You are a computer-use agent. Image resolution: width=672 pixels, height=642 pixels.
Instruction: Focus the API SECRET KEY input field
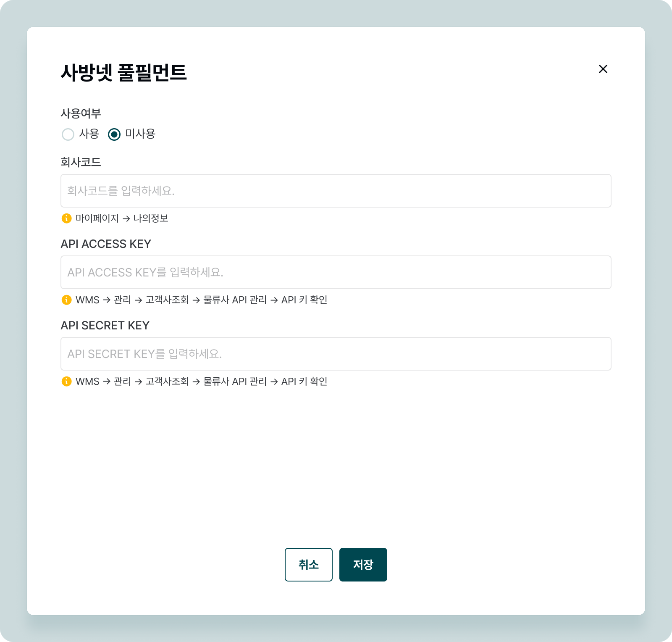tap(336, 354)
